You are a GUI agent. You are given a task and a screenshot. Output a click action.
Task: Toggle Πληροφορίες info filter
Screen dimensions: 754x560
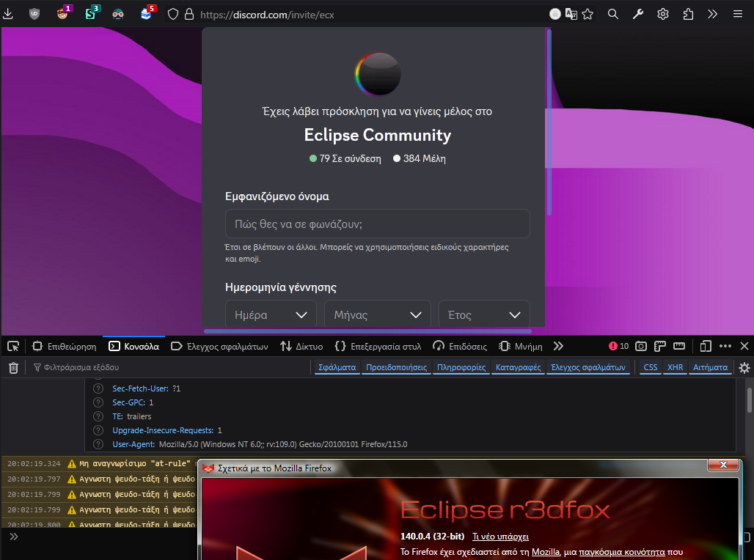click(461, 367)
